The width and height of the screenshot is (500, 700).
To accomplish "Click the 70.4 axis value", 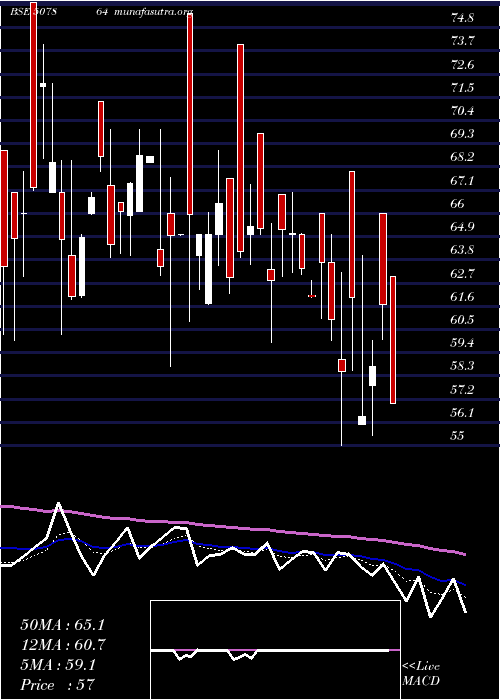I will 462,111.
